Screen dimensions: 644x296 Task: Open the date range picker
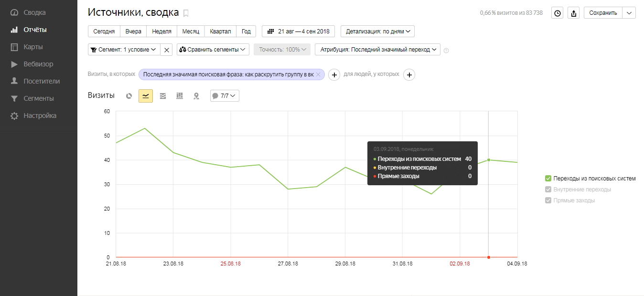[x=298, y=32]
